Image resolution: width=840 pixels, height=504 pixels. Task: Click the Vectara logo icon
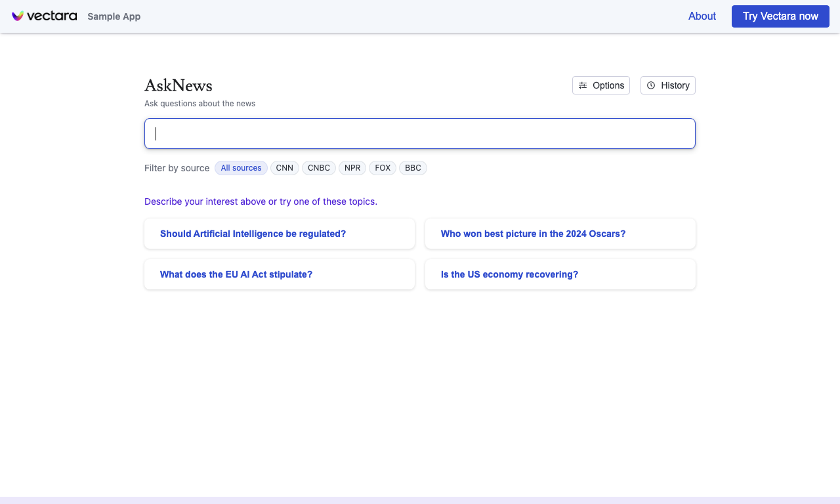(18, 16)
